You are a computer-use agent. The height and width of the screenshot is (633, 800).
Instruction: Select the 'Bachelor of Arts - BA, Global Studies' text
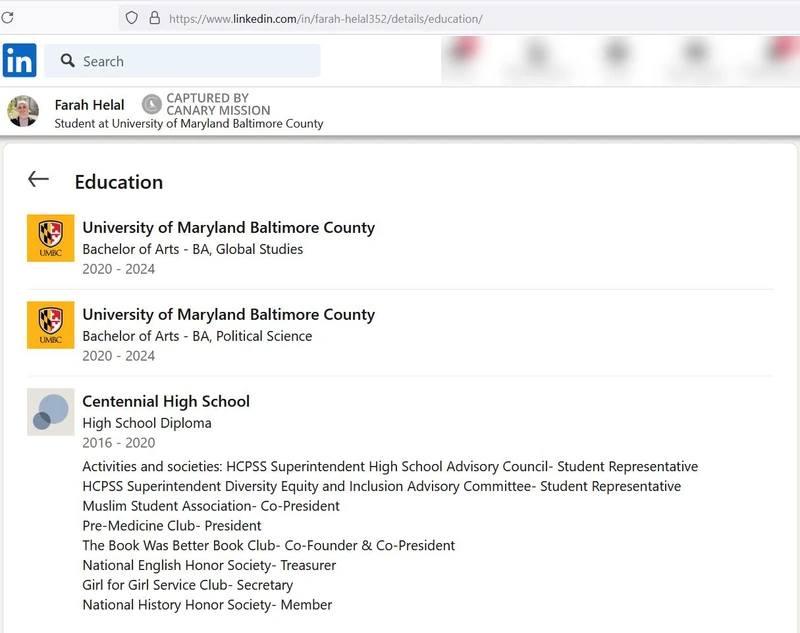193,249
